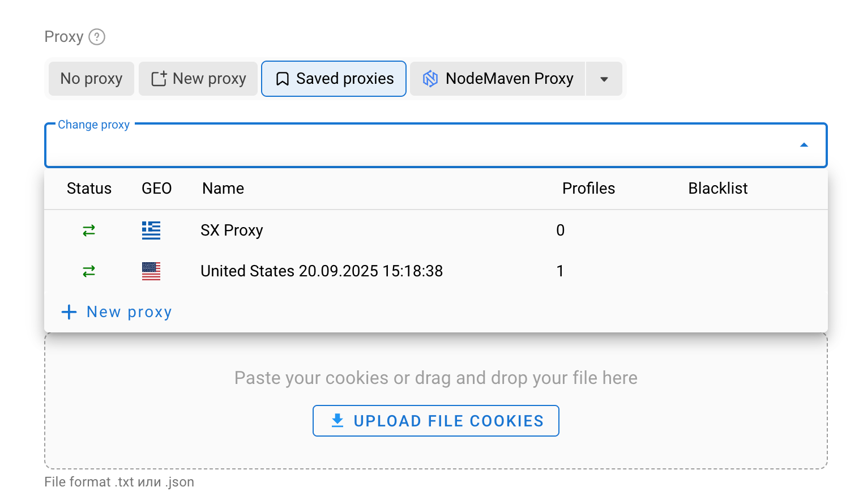The width and height of the screenshot is (863, 504).
Task: Select the Saved proxies tab
Action: (x=334, y=79)
